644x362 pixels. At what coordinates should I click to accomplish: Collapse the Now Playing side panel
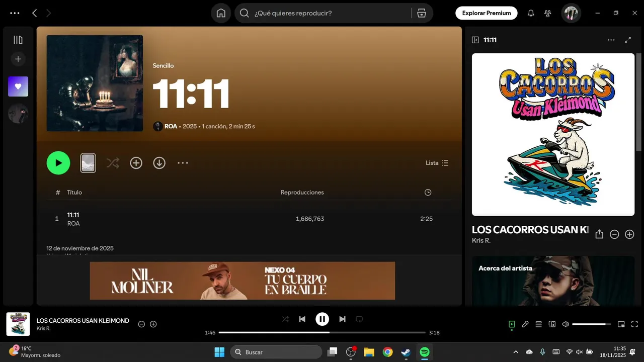[x=475, y=40]
